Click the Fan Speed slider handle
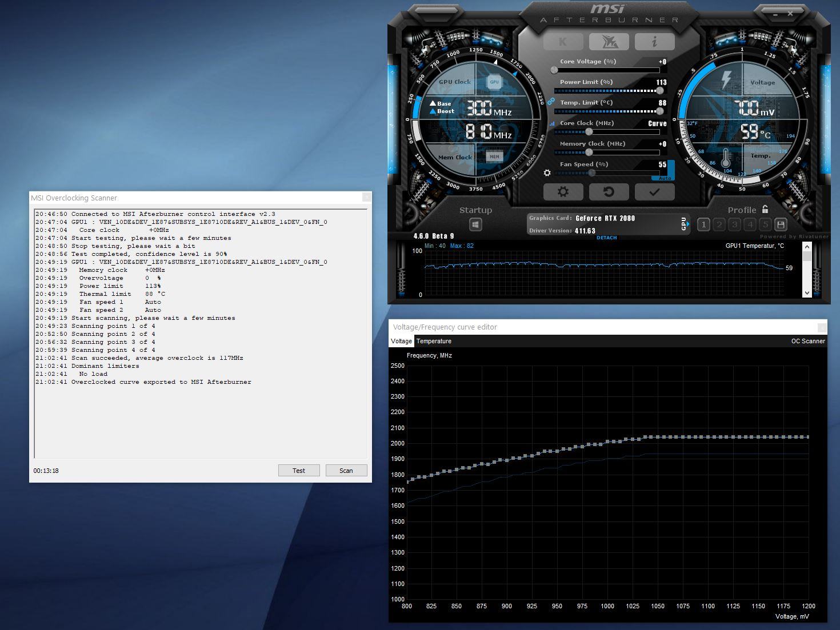This screenshot has height=630, width=840. [591, 172]
